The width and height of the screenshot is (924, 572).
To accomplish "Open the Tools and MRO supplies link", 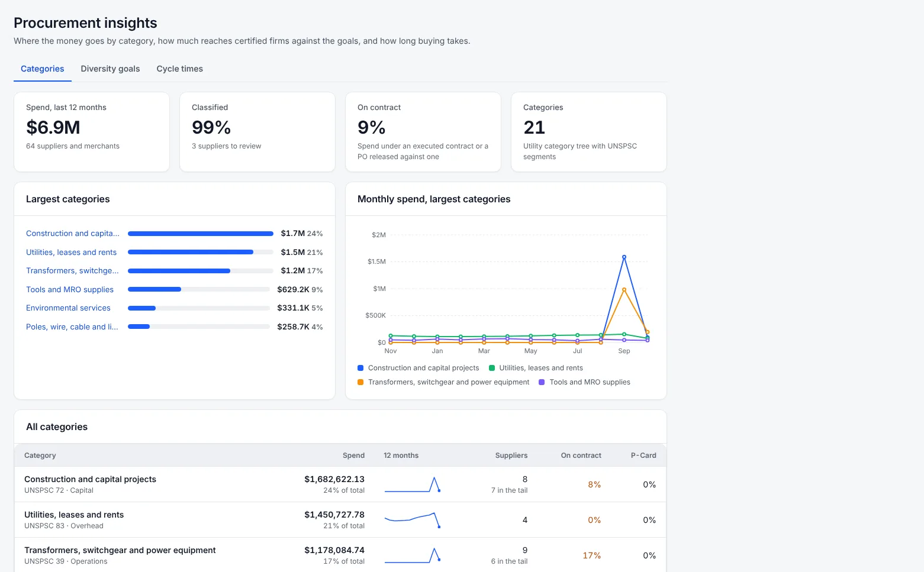I will pyautogui.click(x=70, y=290).
